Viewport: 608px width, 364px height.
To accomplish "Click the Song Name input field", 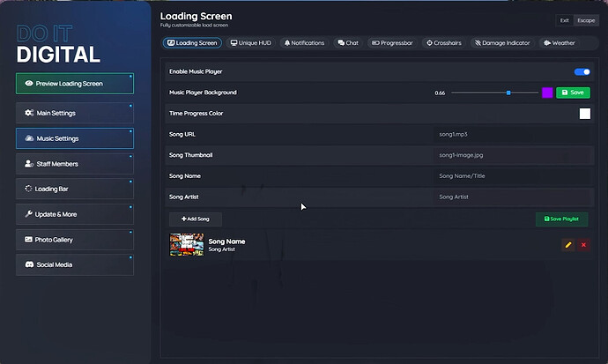I will click(512, 176).
